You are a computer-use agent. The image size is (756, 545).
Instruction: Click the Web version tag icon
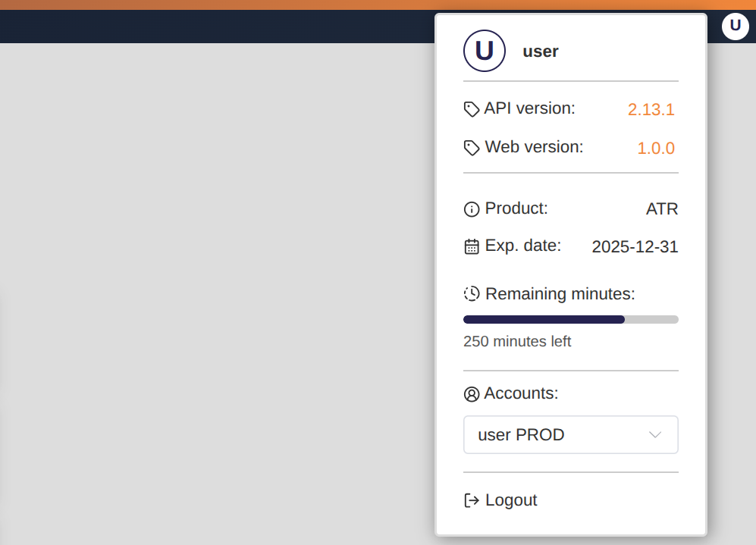click(x=472, y=148)
